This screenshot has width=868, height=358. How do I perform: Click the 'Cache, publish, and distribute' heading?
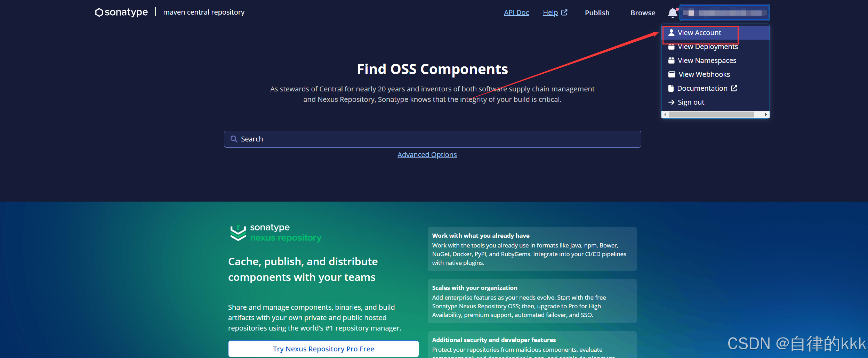pyautogui.click(x=303, y=269)
